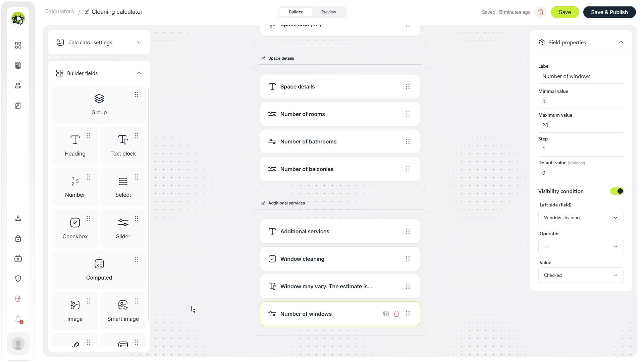Screen dimensions: 644x362
Task: Click the Step input showing 1
Action: point(581,149)
